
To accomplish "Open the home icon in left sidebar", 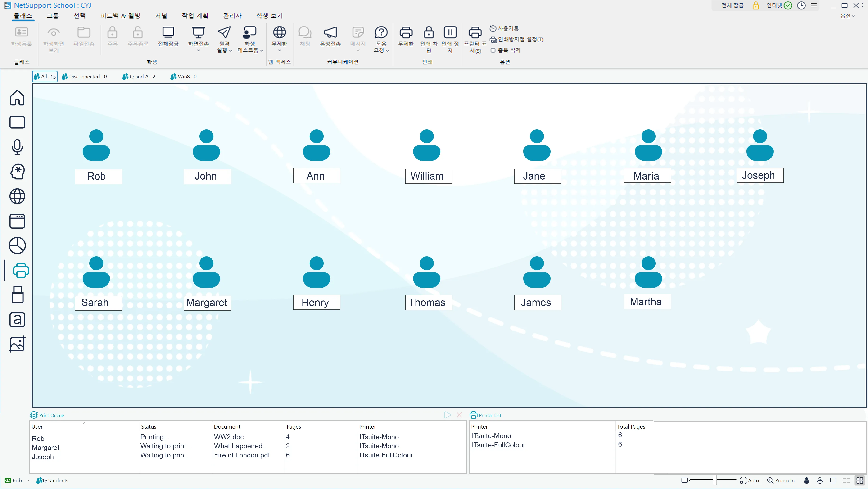I will [x=17, y=98].
